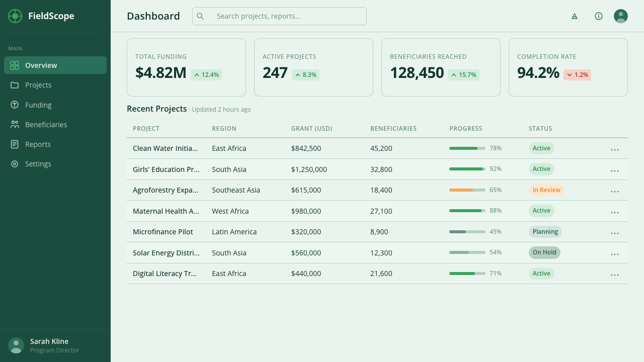Sort by the Grant (USD) column header
The height and width of the screenshot is (362, 644).
pos(311,129)
